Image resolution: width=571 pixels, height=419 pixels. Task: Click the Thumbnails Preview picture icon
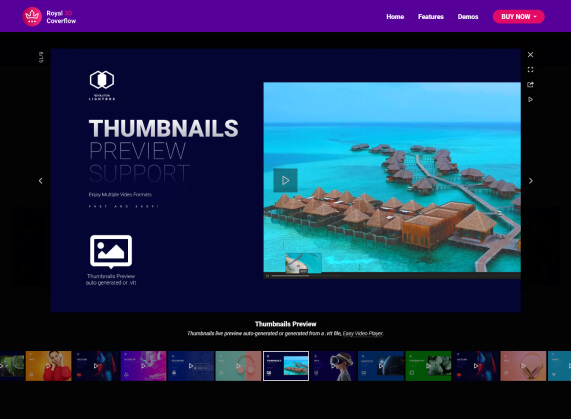click(111, 251)
